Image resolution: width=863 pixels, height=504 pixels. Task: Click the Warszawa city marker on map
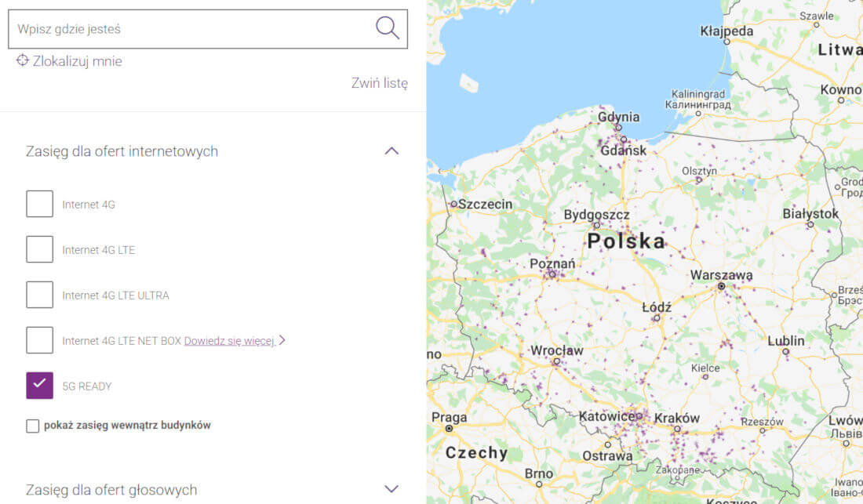721,287
